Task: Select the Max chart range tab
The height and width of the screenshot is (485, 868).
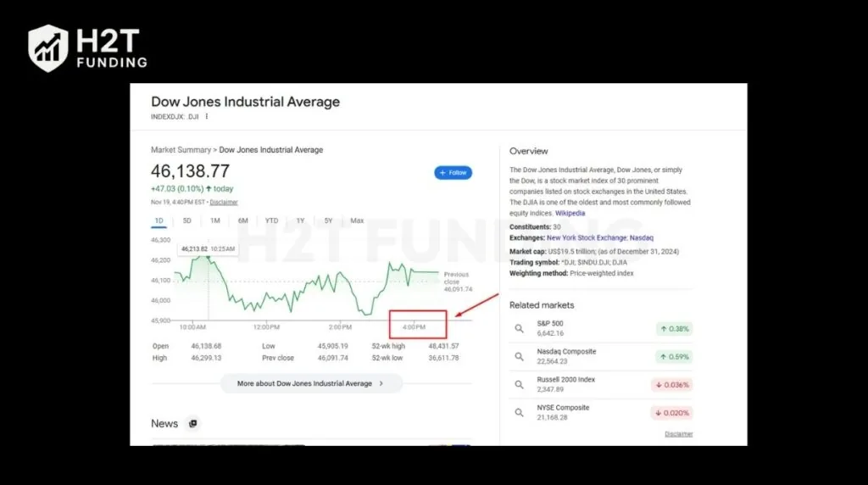Action: point(357,221)
